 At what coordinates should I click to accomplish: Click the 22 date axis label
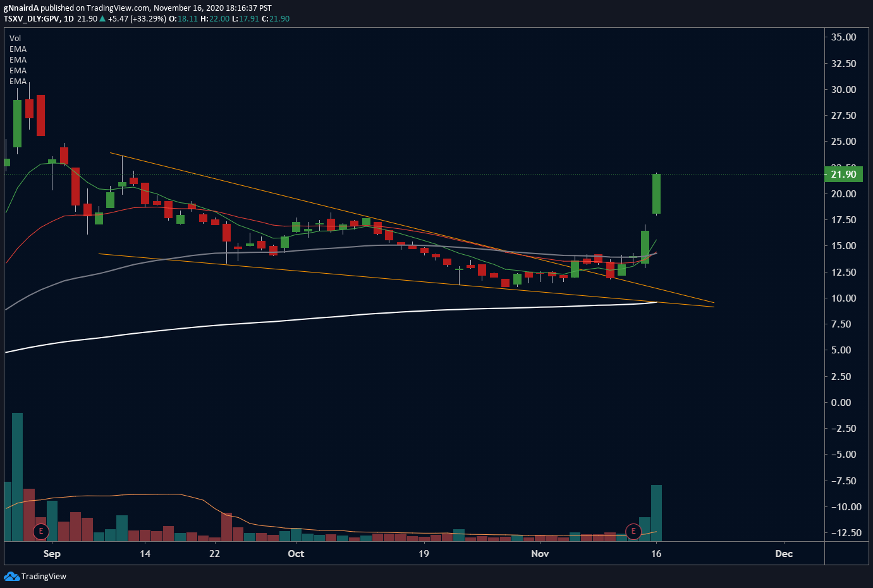click(x=214, y=554)
